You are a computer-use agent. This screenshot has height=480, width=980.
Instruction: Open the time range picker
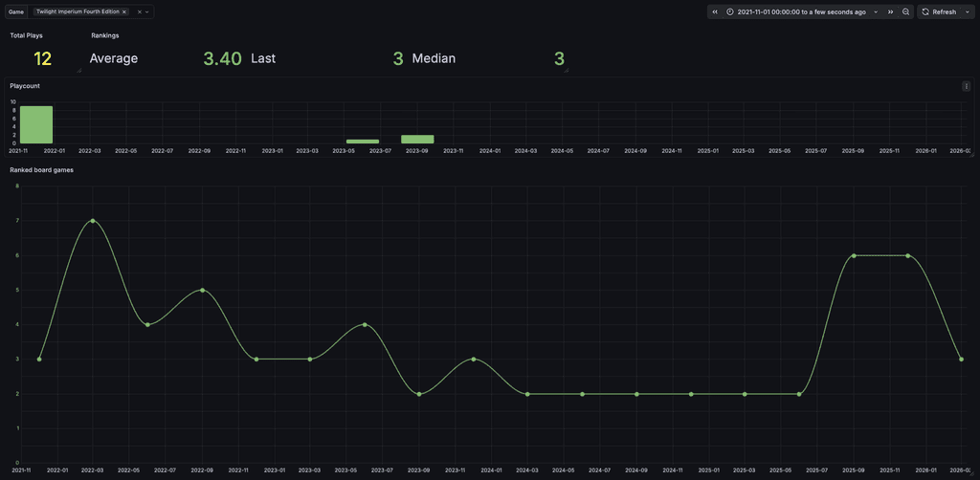[803, 11]
